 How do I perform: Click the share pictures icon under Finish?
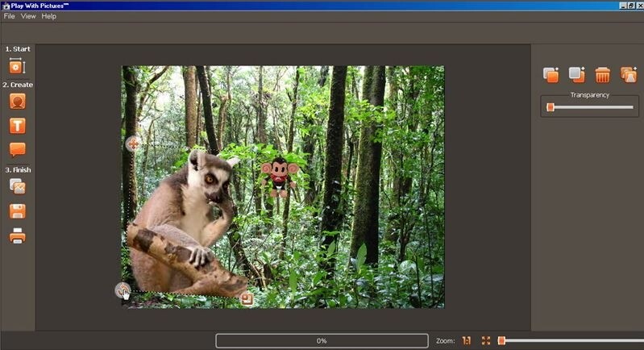pyautogui.click(x=17, y=186)
